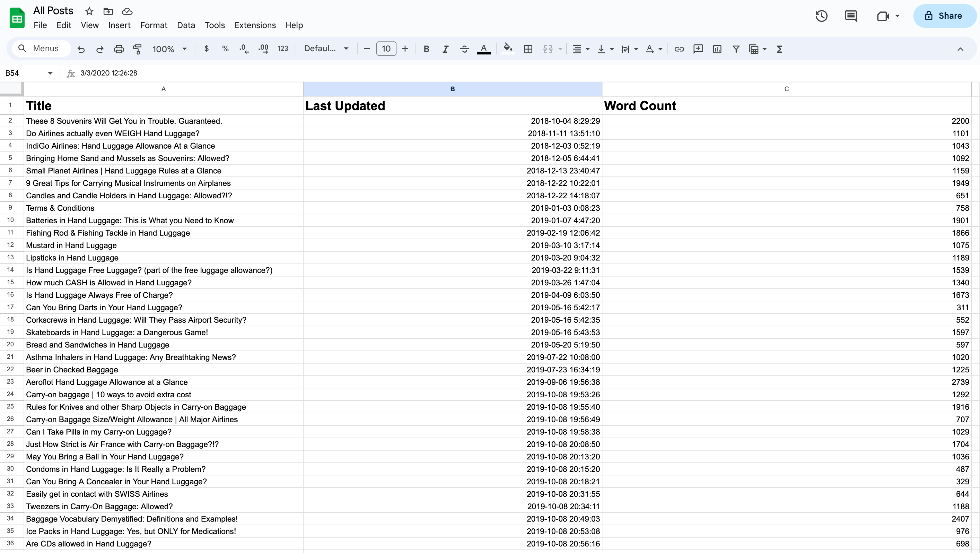The width and height of the screenshot is (980, 553).
Task: Insert comment icon in toolbar
Action: pyautogui.click(x=698, y=49)
